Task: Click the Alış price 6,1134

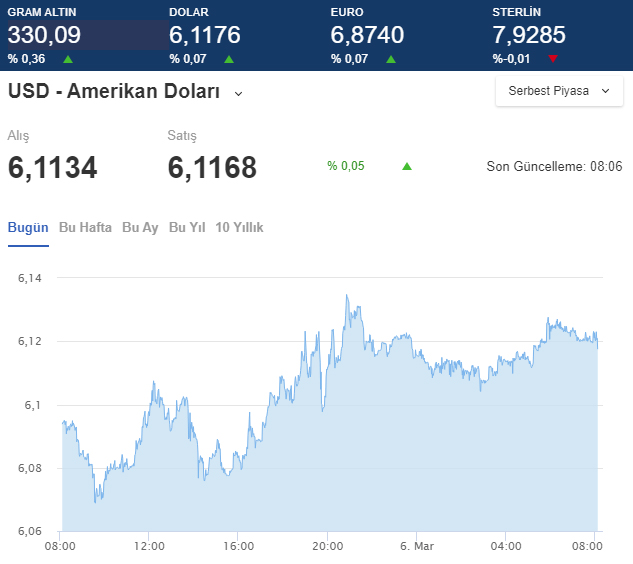Action: click(52, 167)
